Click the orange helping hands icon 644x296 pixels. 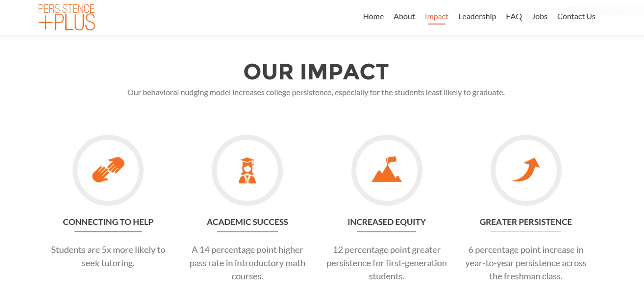pyautogui.click(x=108, y=170)
